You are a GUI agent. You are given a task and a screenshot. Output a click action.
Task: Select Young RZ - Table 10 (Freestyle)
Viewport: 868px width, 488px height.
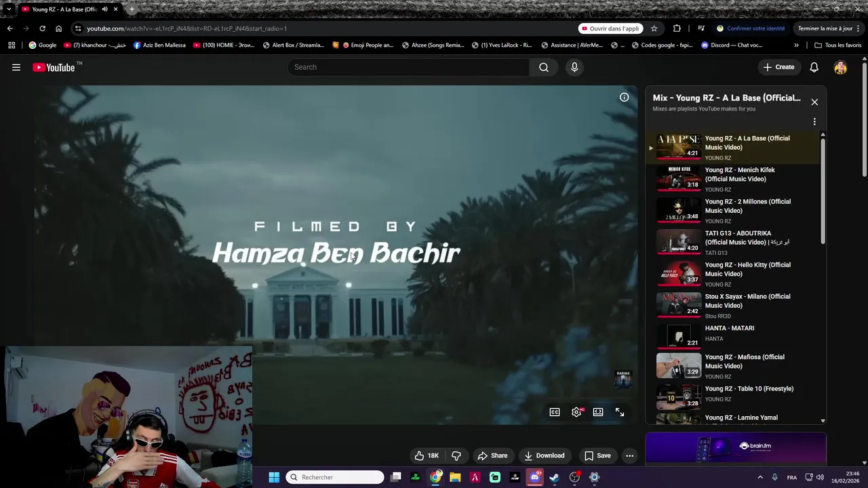click(733, 397)
